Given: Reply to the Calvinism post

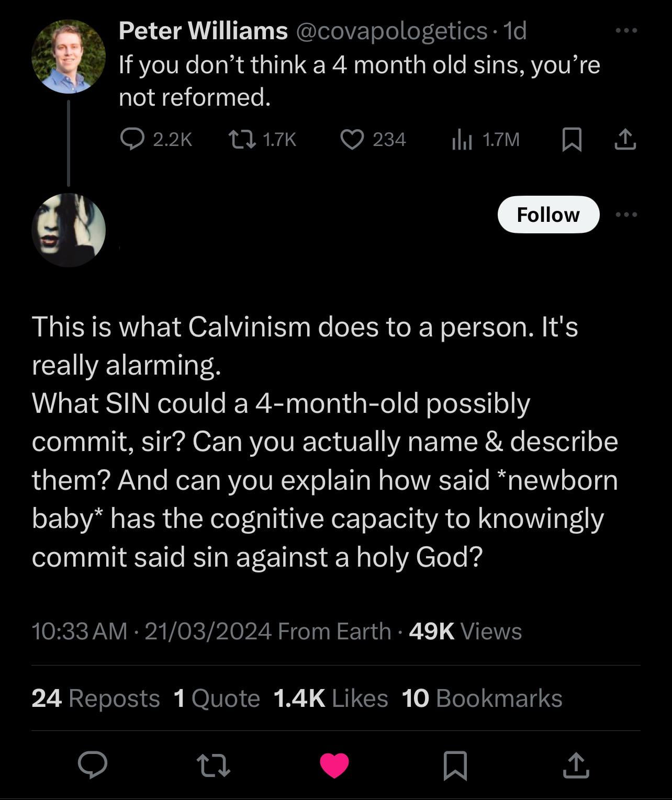Looking at the screenshot, I should click(x=93, y=765).
